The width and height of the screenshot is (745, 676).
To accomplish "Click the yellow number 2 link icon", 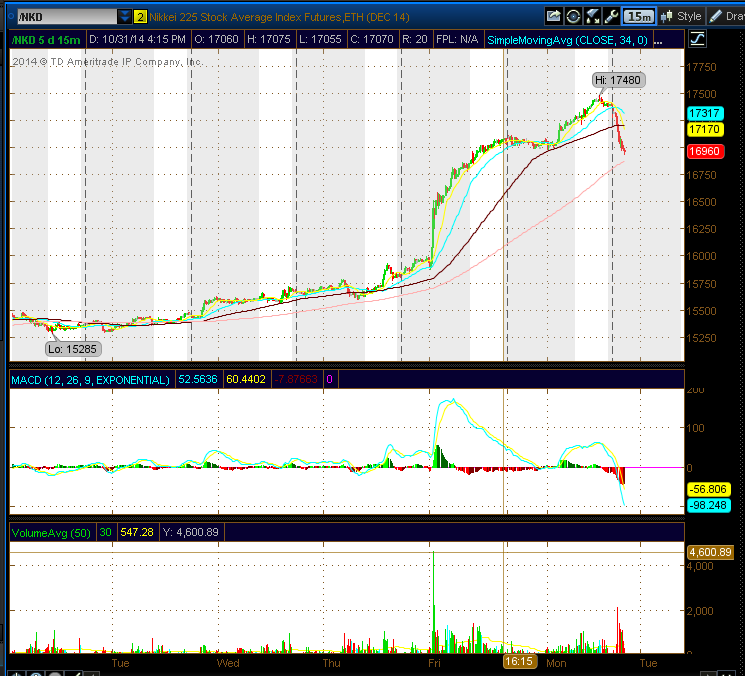I will (x=140, y=17).
